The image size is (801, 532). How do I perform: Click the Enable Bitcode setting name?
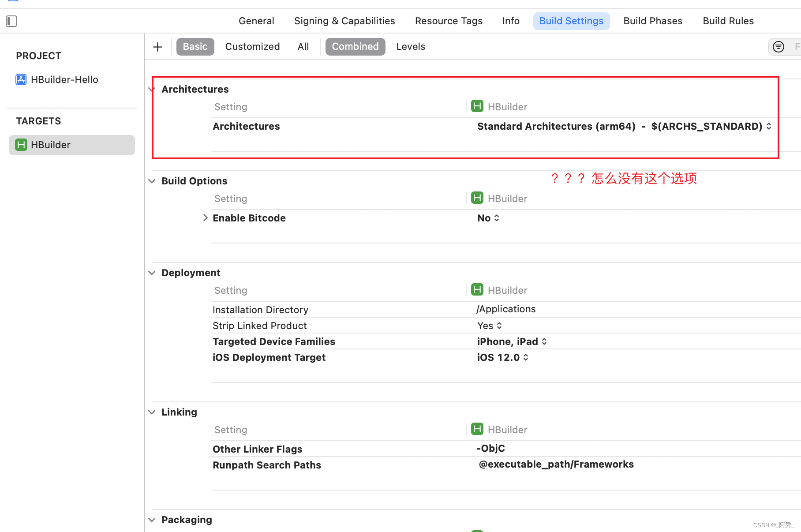[249, 218]
